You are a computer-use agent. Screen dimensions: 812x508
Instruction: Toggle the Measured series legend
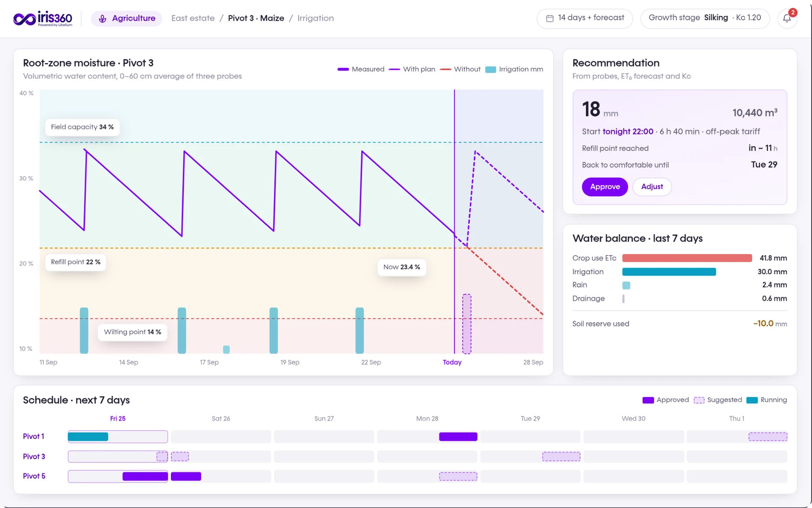361,69
